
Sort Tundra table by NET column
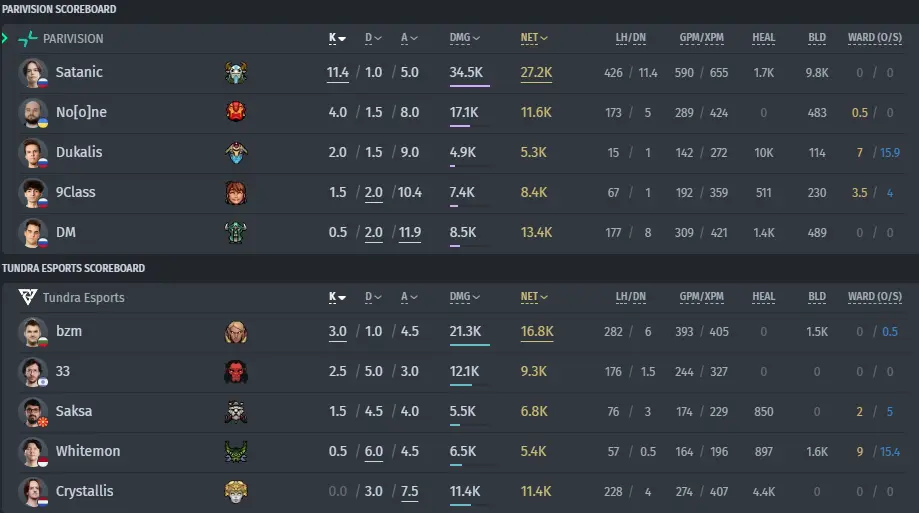[534, 297]
